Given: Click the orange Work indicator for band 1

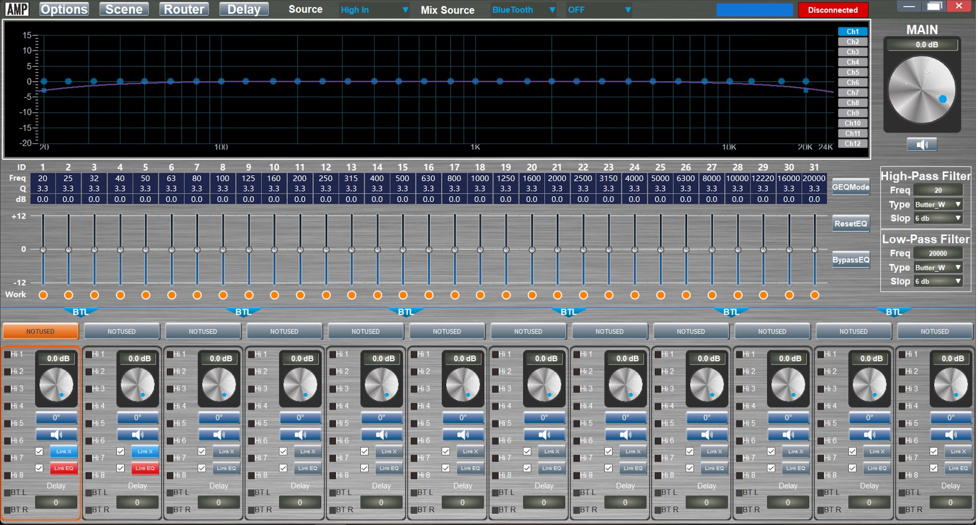Looking at the screenshot, I should pos(43,295).
